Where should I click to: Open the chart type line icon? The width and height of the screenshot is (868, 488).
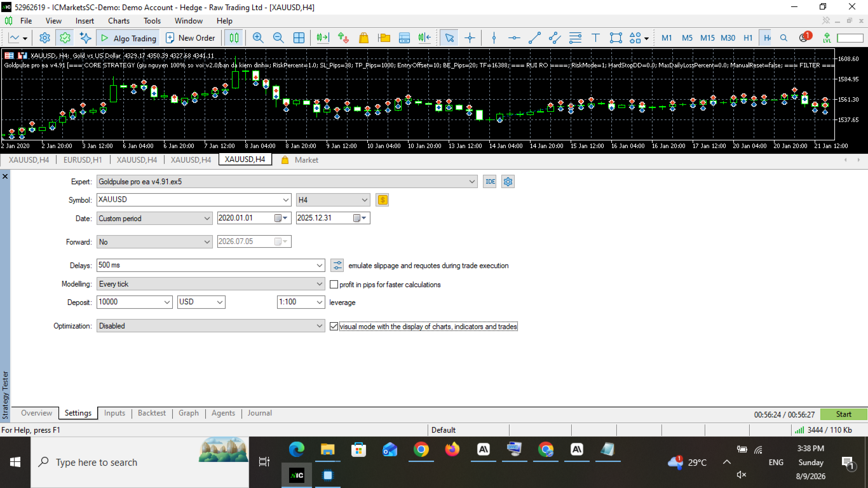[x=18, y=37]
